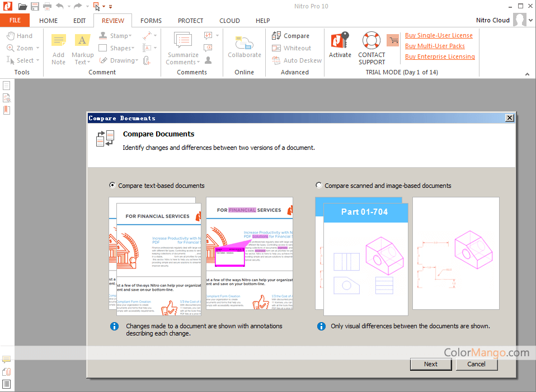This screenshot has height=392, width=536.
Task: Expand the Select tool dropdown arrow
Action: pos(37,60)
